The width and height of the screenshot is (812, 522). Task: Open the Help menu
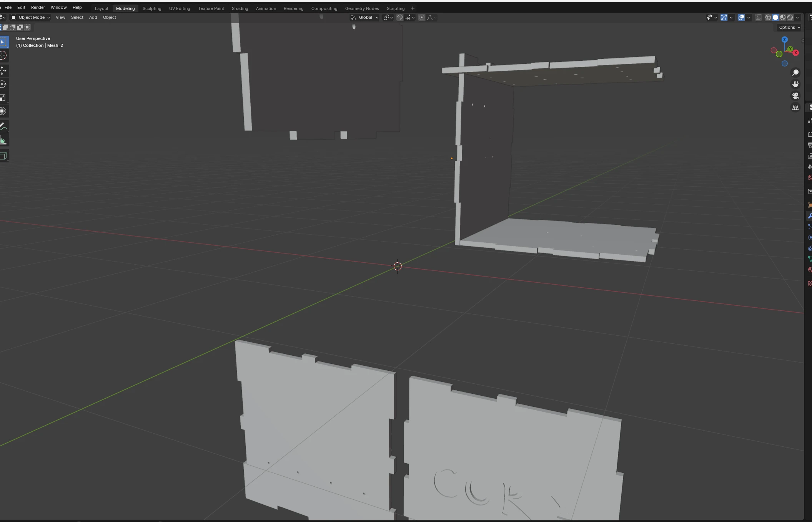[77, 7]
